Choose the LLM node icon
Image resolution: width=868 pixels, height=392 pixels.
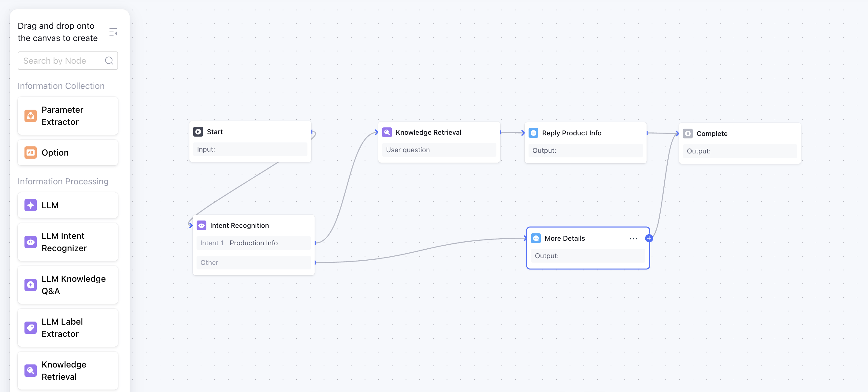(31, 205)
